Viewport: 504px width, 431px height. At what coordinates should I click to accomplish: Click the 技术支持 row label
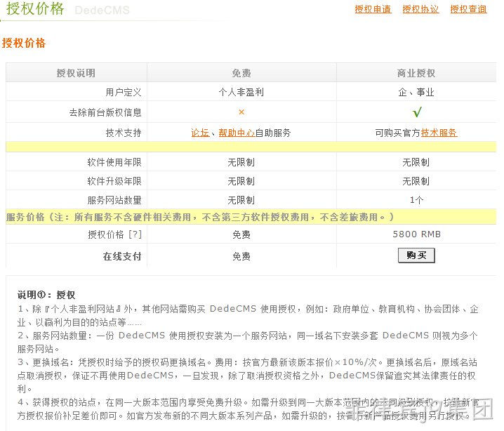point(124,133)
